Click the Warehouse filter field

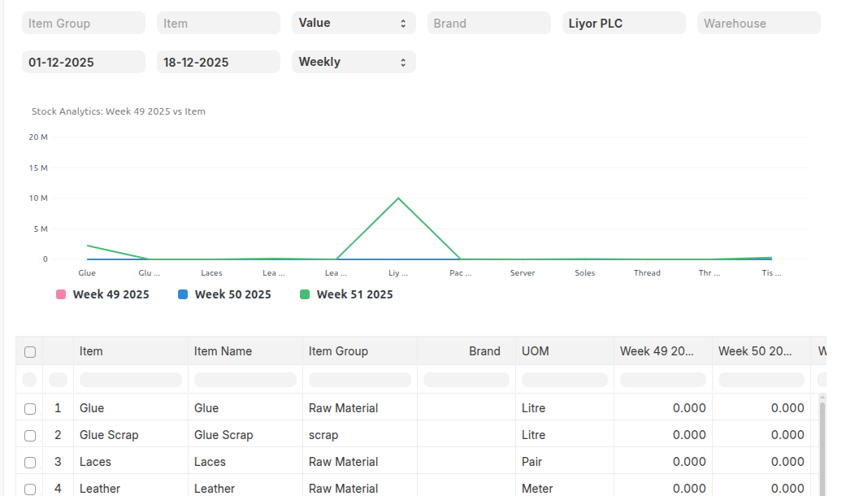(x=758, y=24)
